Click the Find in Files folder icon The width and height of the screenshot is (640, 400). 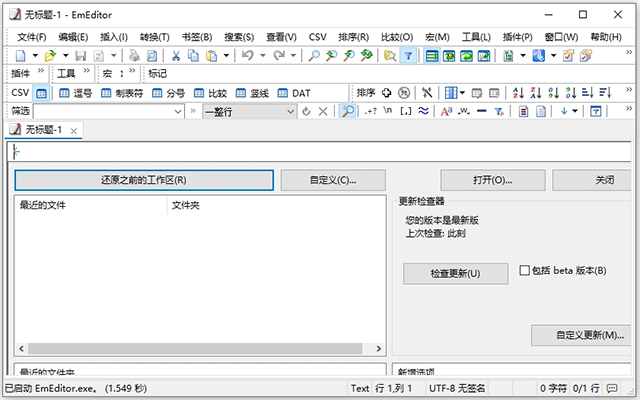[390, 56]
